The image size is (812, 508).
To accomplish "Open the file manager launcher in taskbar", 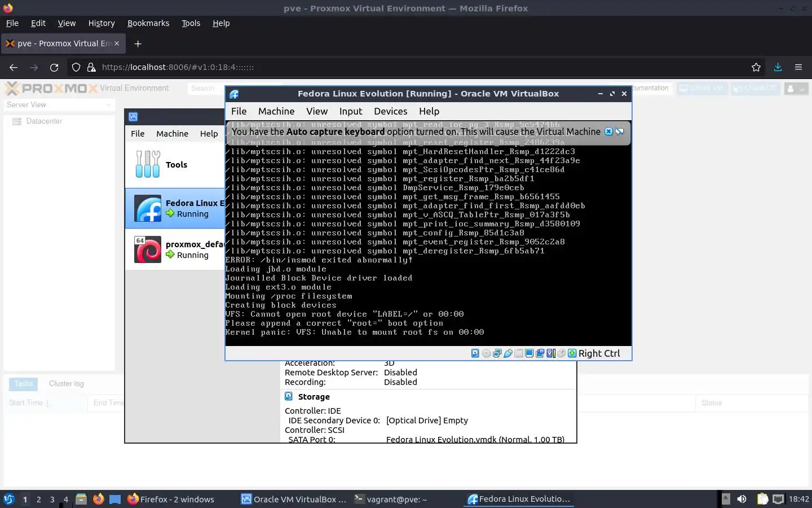I will [81, 499].
